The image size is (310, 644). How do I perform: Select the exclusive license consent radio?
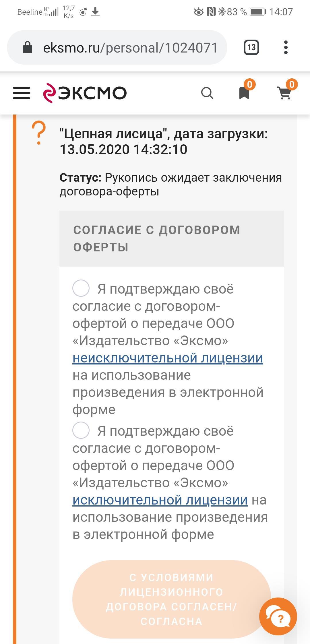(81, 430)
